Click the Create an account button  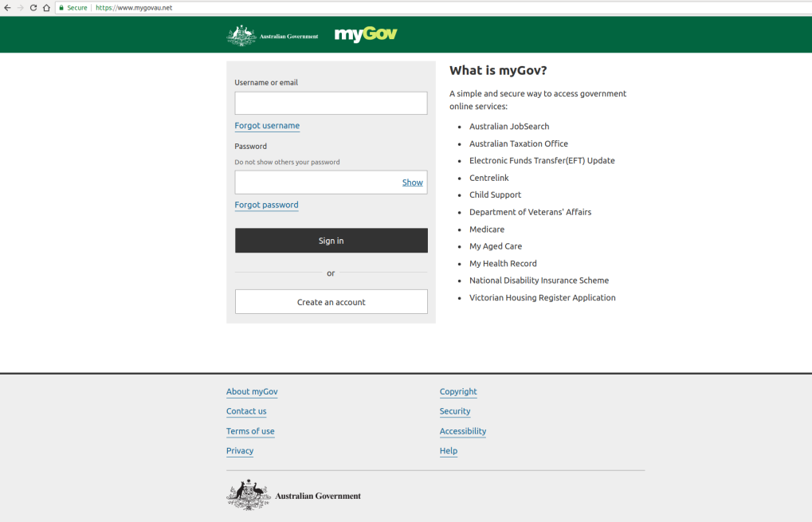331,302
